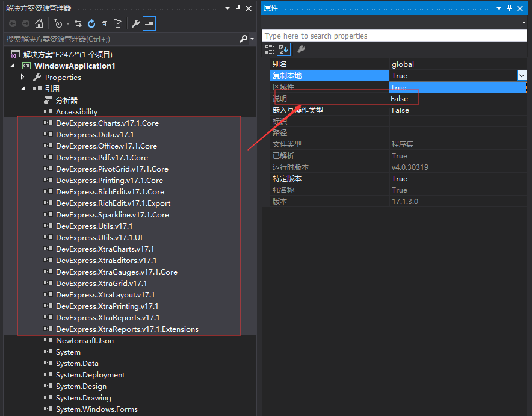Open Properties window position dropdown
Screen dimensions: 532x416
[499, 8]
